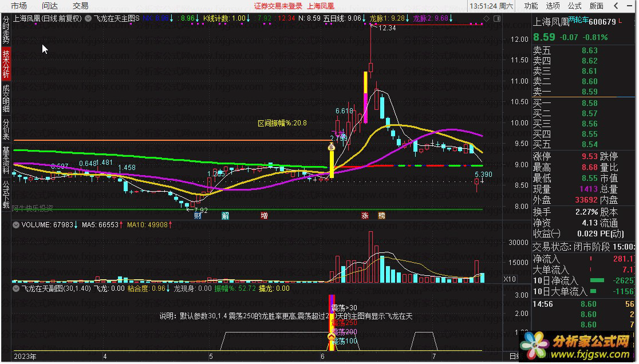Screen dimensions: 639x364
Task: Select 技术分析 sidebar tab
Action: (6, 64)
